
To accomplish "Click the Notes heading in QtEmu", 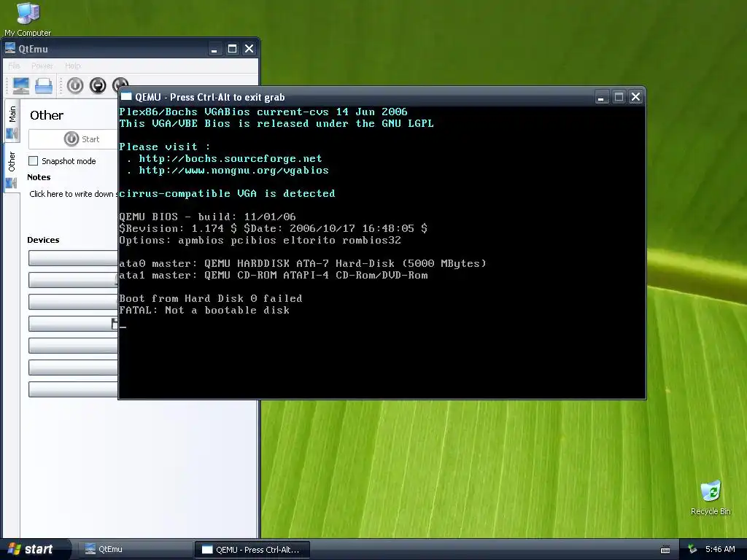I will coord(39,177).
